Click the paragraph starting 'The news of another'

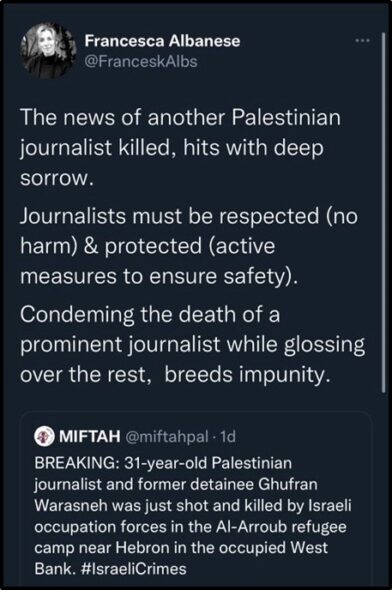(180, 147)
